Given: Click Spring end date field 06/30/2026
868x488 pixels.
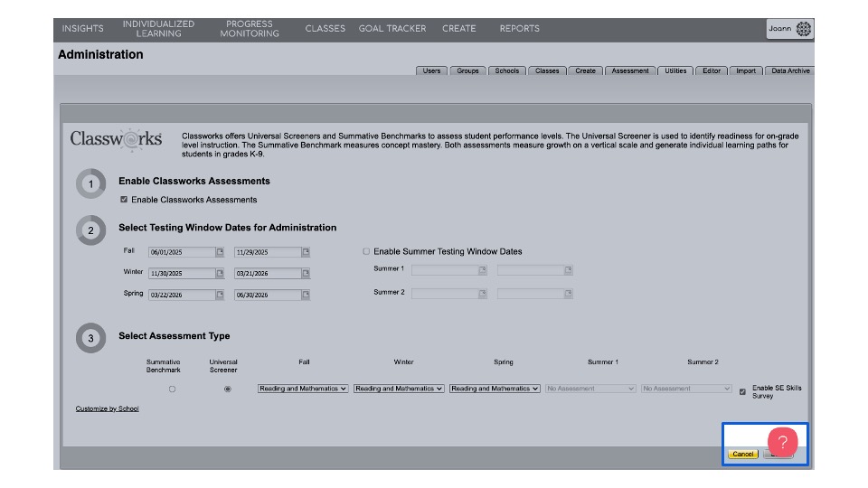Looking at the screenshot, I should click(x=268, y=295).
